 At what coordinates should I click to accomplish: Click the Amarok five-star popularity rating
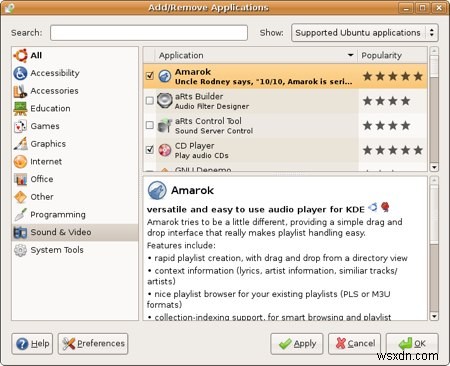pos(393,76)
